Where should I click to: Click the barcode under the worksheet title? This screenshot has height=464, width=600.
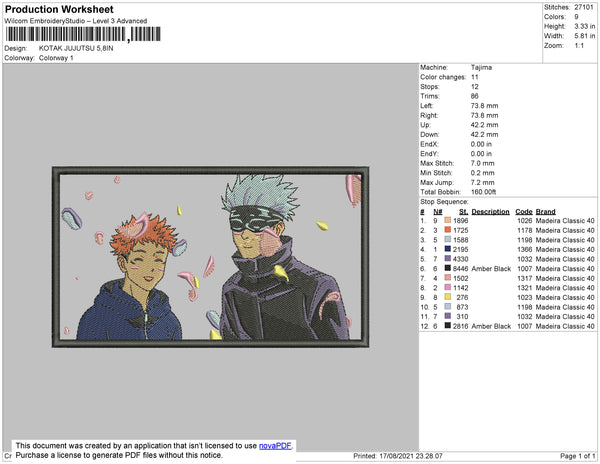point(83,34)
